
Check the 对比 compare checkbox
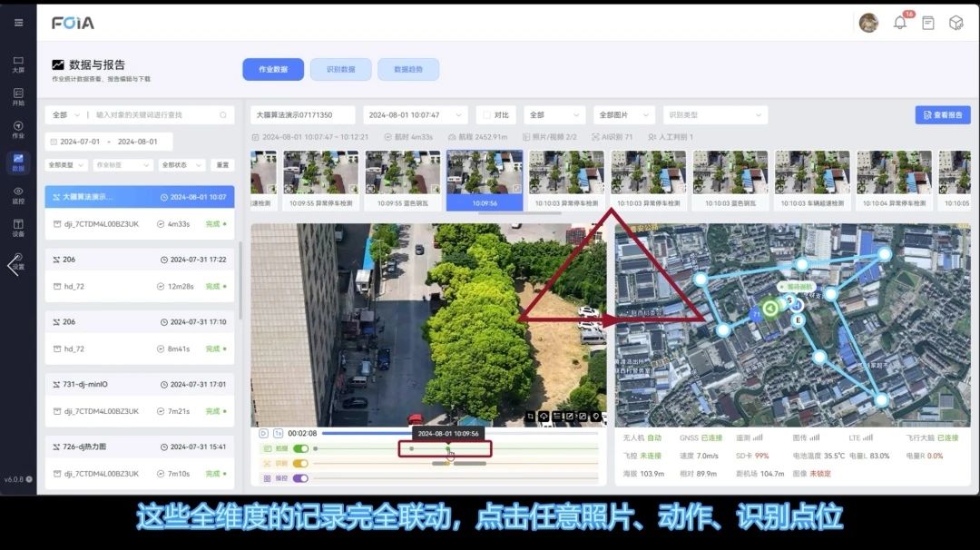pyautogui.click(x=485, y=115)
